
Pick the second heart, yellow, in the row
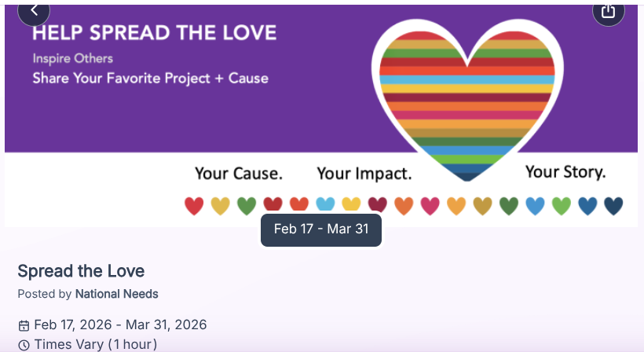pos(221,206)
